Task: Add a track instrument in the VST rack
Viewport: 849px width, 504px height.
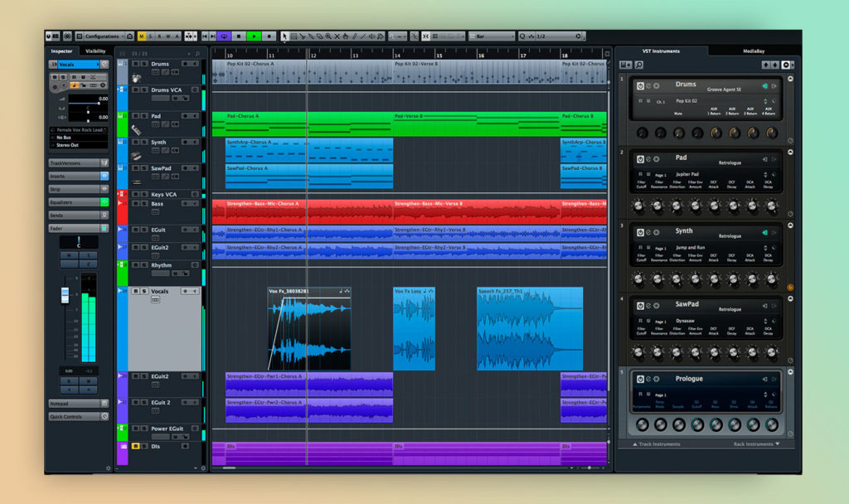Action: point(625,65)
